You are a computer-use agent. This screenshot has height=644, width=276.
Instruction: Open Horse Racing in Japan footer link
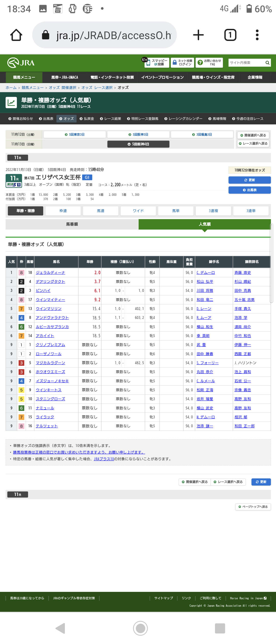pyautogui.click(x=248, y=598)
